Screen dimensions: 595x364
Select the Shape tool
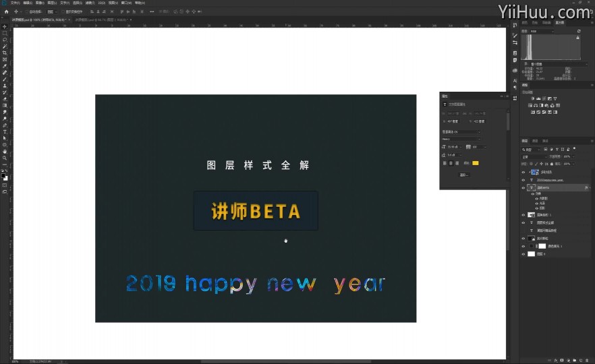point(5,145)
